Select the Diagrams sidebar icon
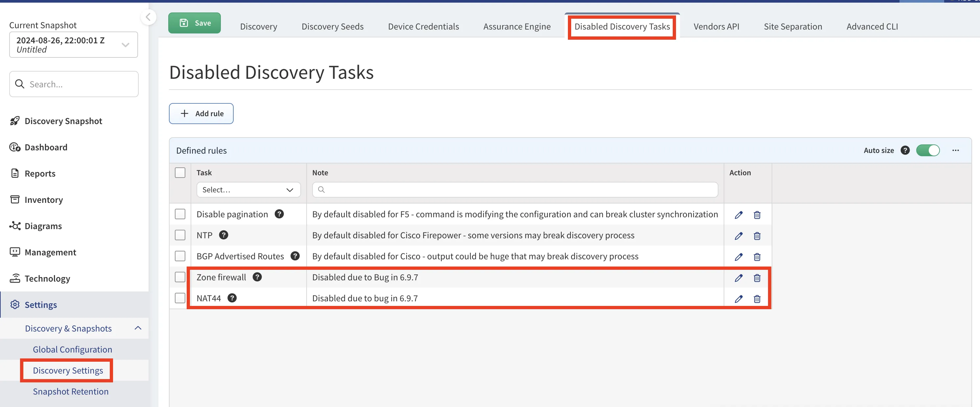Viewport: 980px width, 407px height. point(14,226)
